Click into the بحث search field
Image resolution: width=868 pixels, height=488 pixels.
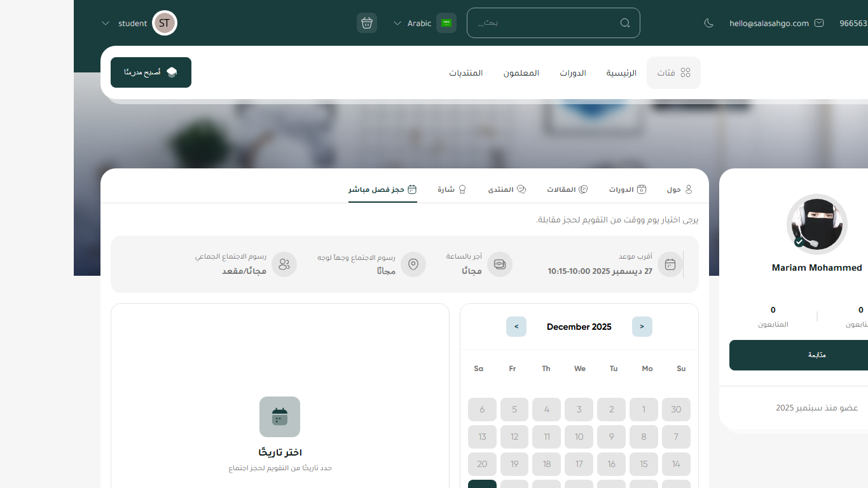pyautogui.click(x=553, y=23)
